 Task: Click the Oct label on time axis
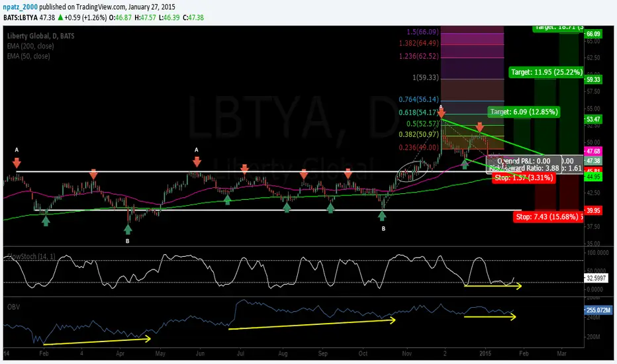pos(363,353)
